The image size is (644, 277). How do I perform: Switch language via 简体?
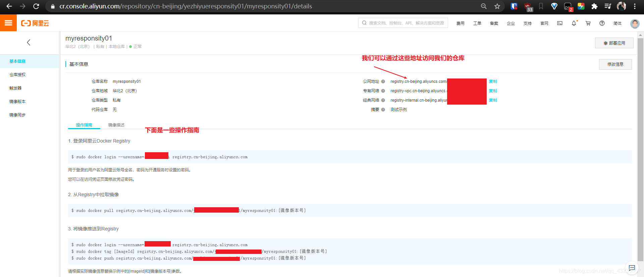pos(618,23)
